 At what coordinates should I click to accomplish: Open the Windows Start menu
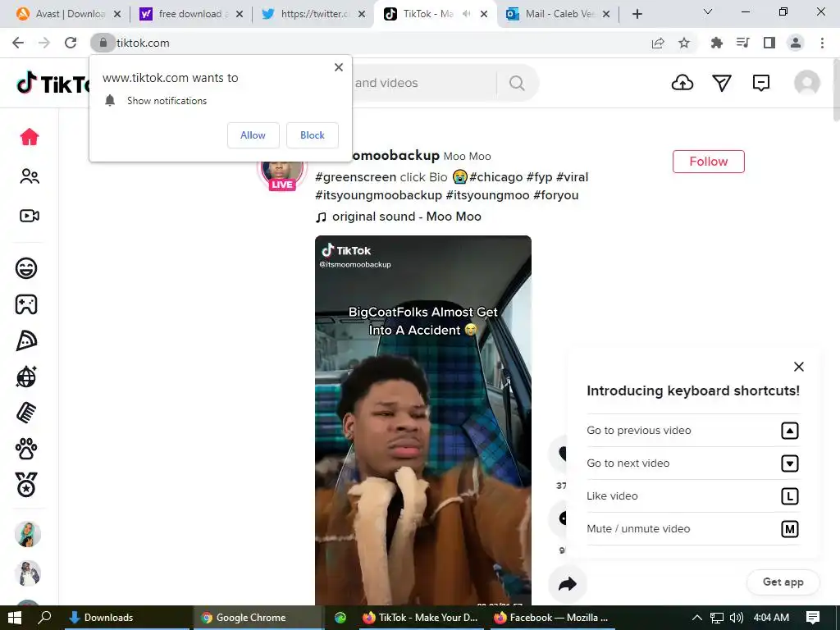pyautogui.click(x=15, y=618)
